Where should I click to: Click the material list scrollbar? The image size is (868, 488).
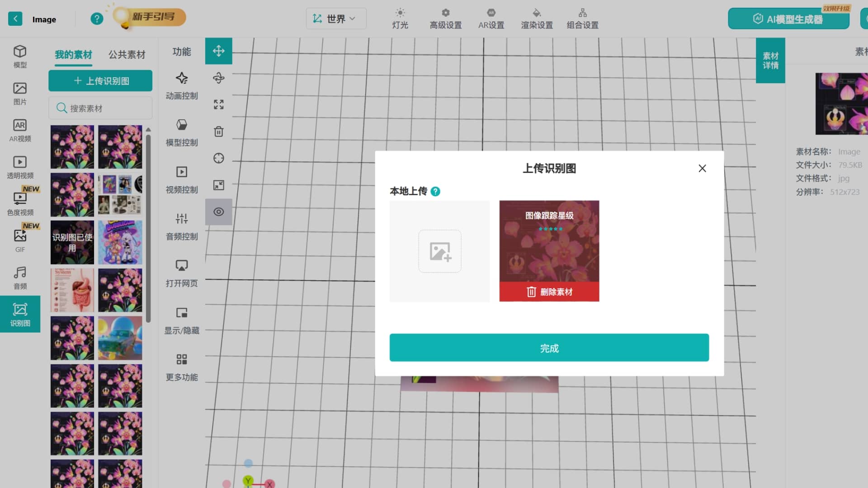click(148, 228)
